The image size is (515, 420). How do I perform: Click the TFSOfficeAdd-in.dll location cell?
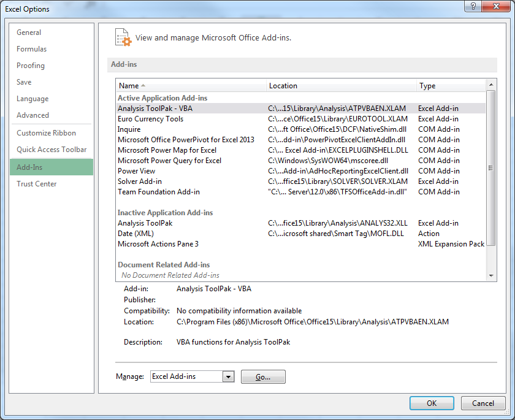coord(337,192)
